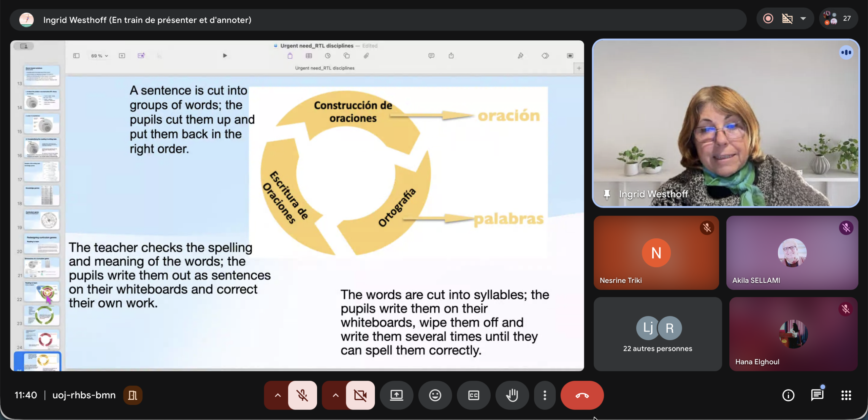Open the three-dot more options menu
Screen dimensions: 868x420
pyautogui.click(x=545, y=395)
